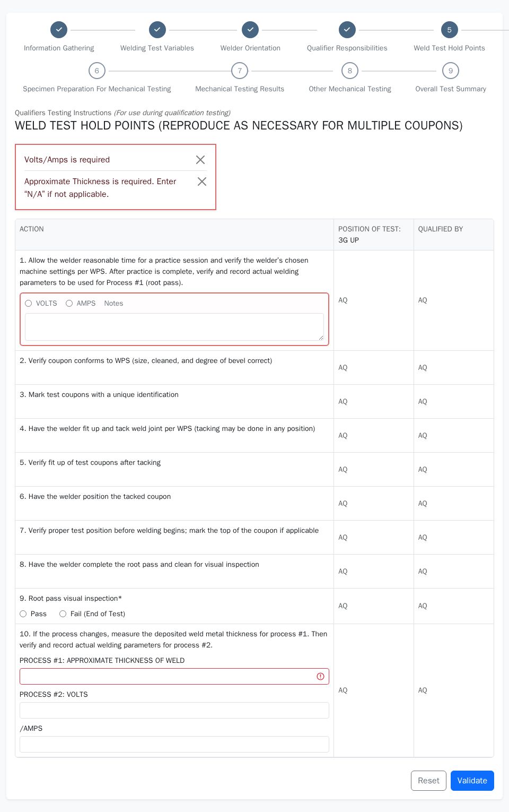Viewport: 509px width, 812px height.
Task: Click the Qualifier Responsibilities checkmark icon
Action: click(x=347, y=30)
